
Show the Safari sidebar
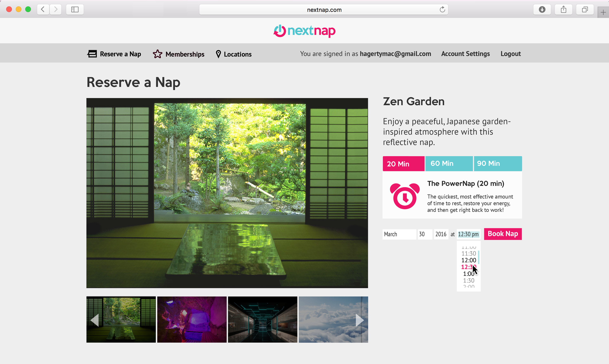point(75,10)
